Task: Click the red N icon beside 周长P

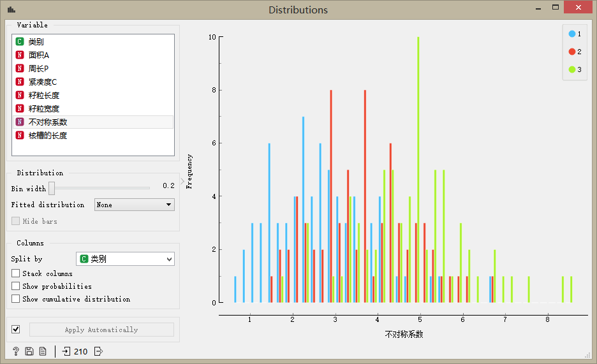Action: (20, 68)
